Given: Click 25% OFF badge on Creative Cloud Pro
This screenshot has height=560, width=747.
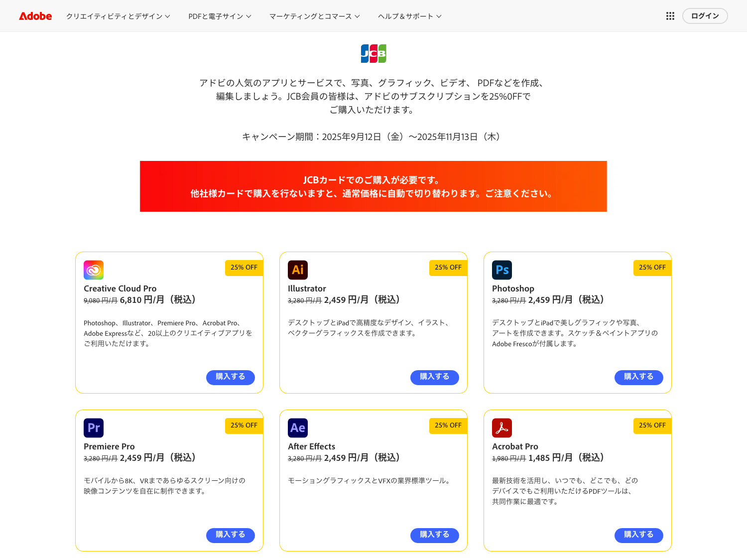Looking at the screenshot, I should (244, 268).
